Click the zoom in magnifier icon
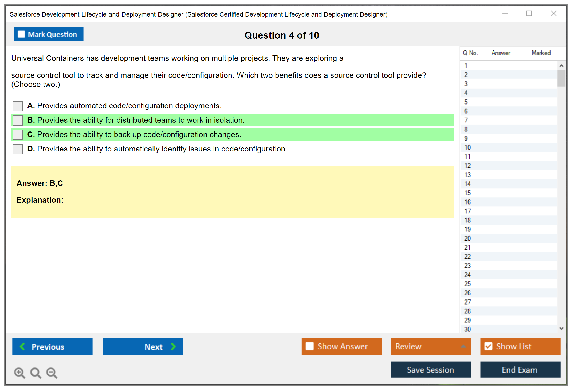Viewport: 574px width, 392px height. click(x=19, y=373)
